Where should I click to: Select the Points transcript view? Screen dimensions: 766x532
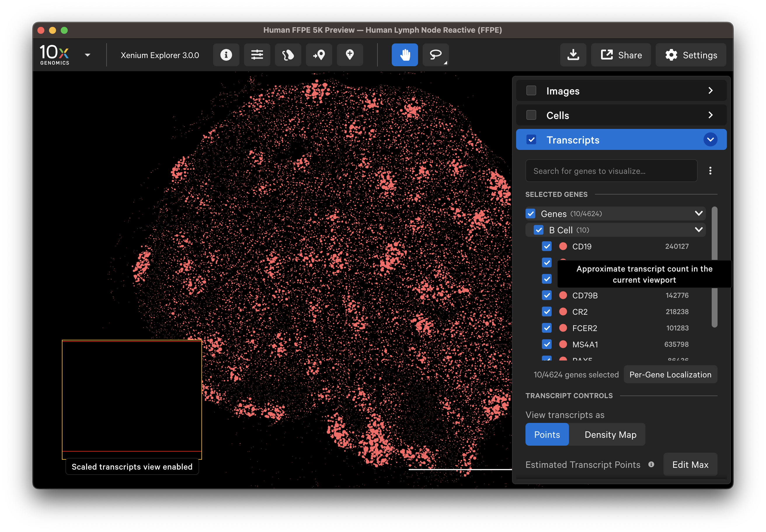click(x=547, y=434)
